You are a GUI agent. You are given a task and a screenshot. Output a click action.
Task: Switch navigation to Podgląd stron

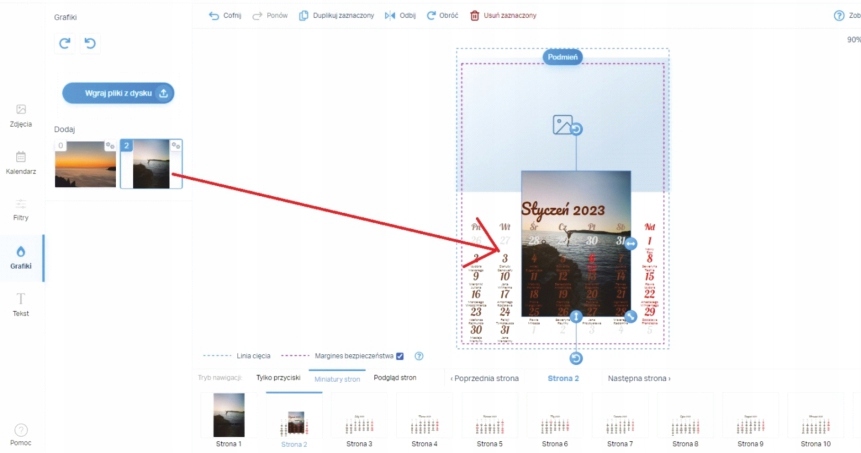pyautogui.click(x=395, y=378)
